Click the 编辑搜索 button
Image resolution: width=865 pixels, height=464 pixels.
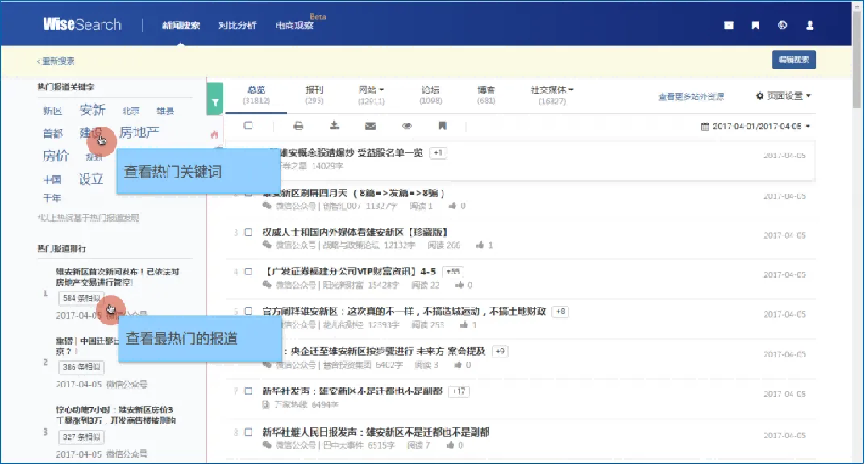tap(794, 60)
